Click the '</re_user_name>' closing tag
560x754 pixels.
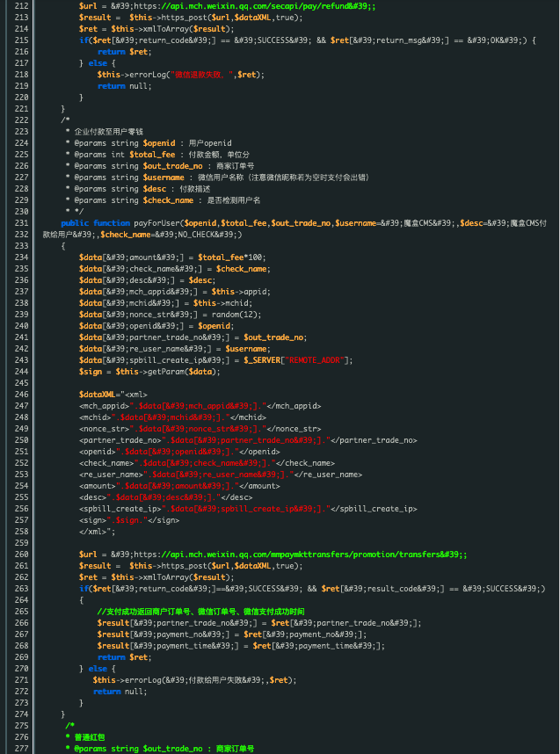[328, 475]
